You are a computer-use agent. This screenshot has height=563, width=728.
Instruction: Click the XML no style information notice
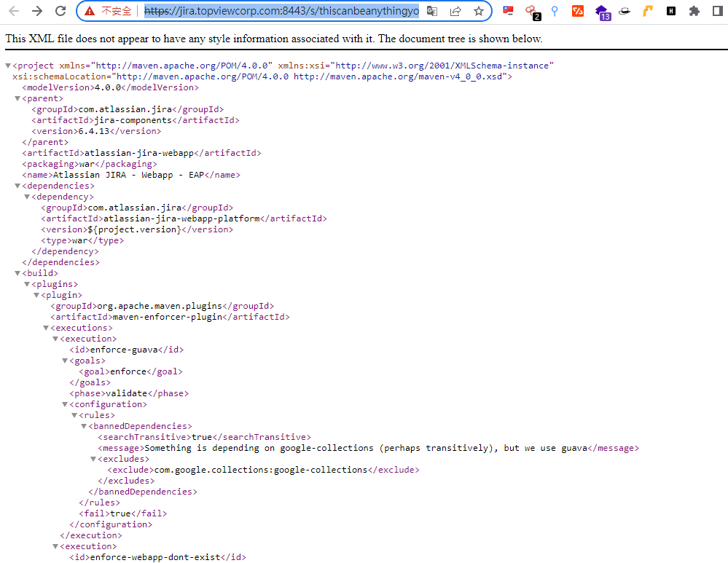274,39
